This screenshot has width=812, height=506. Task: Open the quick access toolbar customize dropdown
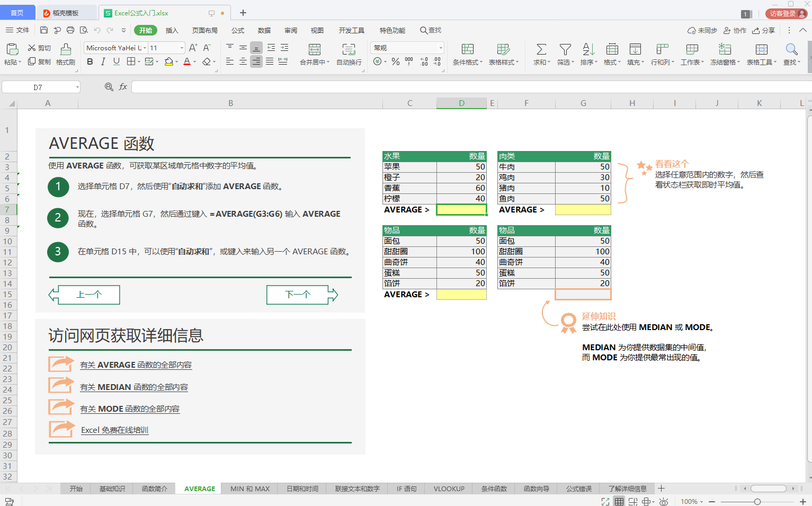[x=123, y=30]
